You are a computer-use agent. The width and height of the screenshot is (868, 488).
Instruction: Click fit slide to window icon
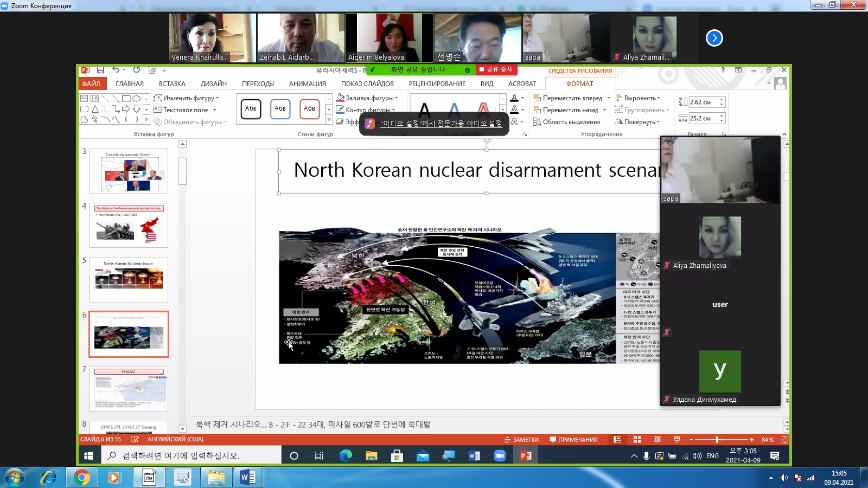coord(784,440)
